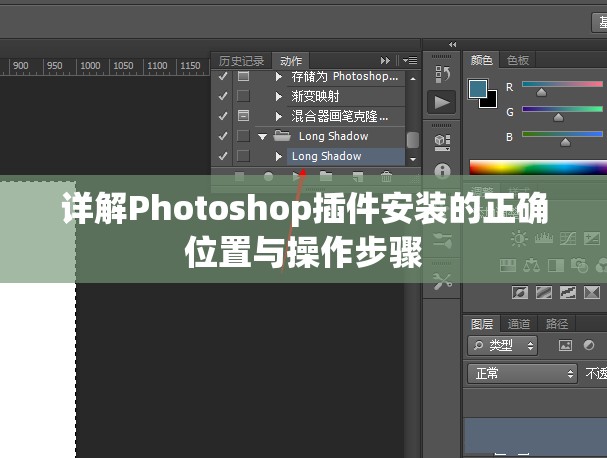Create a new action set with the folder icon
This screenshot has width=607, height=458.
[326, 177]
